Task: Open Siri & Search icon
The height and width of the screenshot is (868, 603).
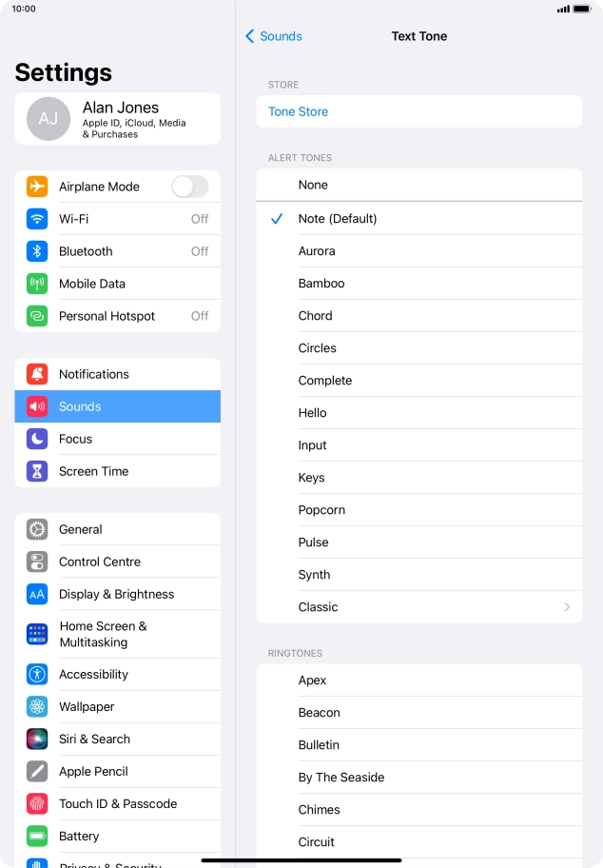Action: 37,739
